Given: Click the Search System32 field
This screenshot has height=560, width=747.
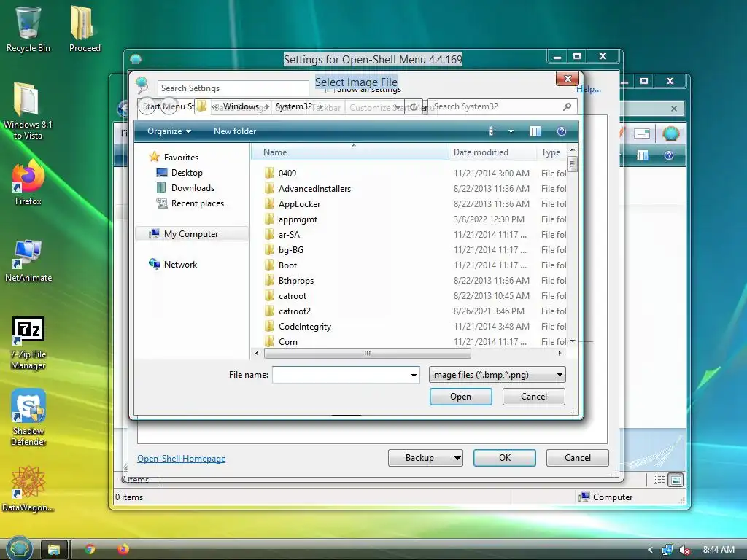Looking at the screenshot, I should coord(495,106).
